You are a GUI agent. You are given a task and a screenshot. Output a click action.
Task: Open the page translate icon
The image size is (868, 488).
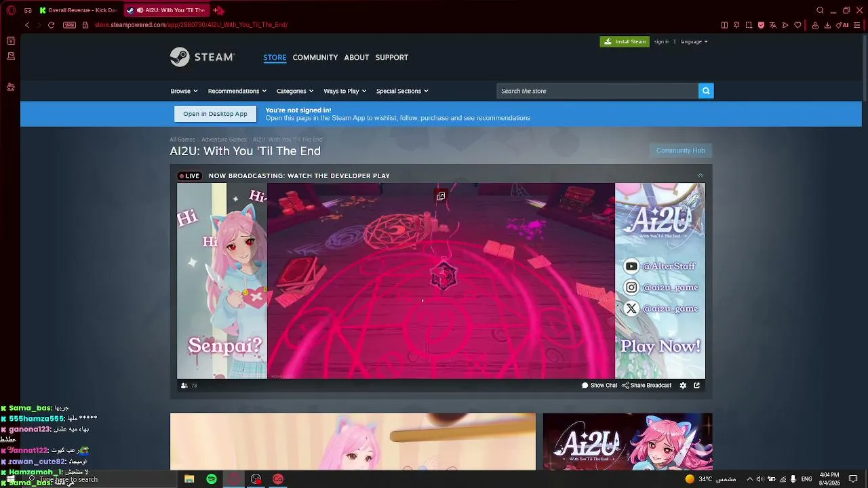pyautogui.click(x=773, y=25)
